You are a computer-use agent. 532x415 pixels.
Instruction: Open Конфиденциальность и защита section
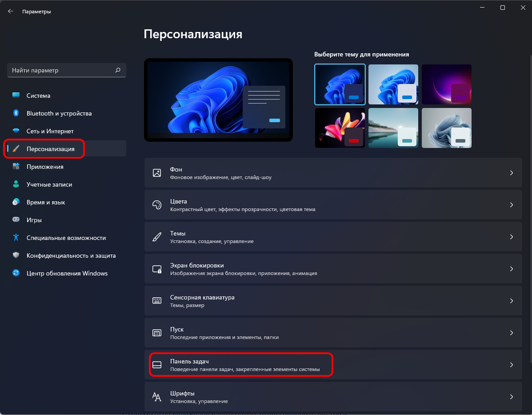click(x=67, y=255)
